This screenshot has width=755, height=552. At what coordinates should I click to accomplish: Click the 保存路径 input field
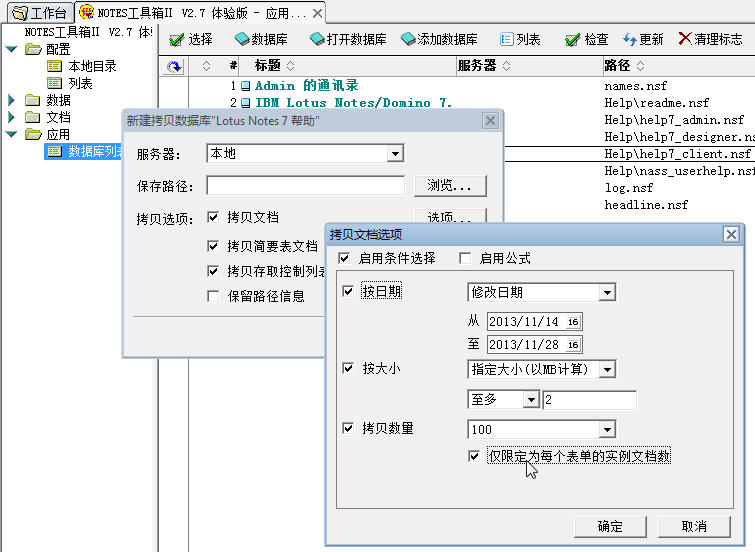(306, 186)
